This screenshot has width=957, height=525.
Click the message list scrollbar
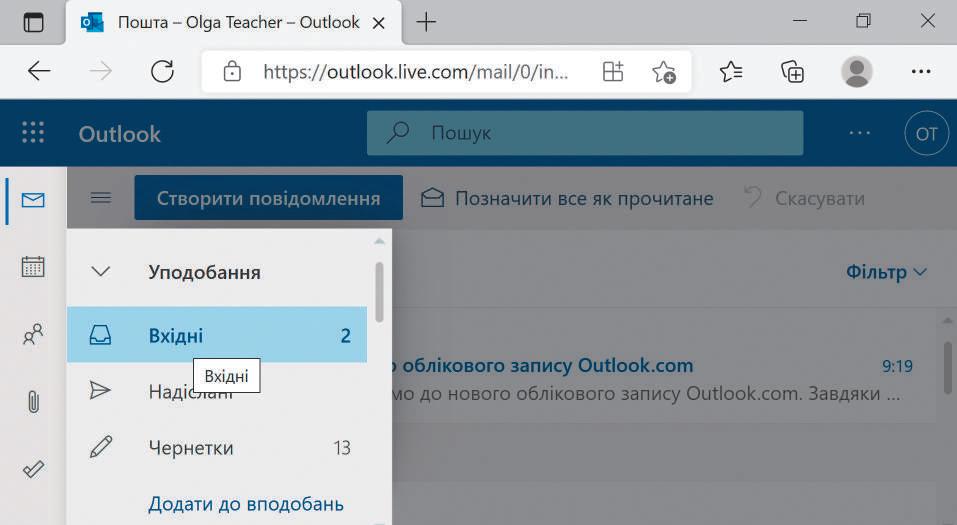[x=948, y=368]
